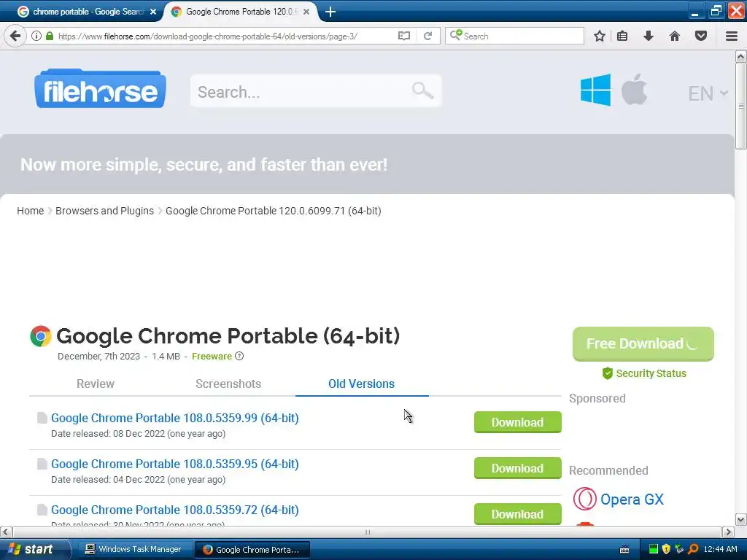
Task: Open Google Chrome Portable 108.0.5359.95 link
Action: (x=175, y=464)
